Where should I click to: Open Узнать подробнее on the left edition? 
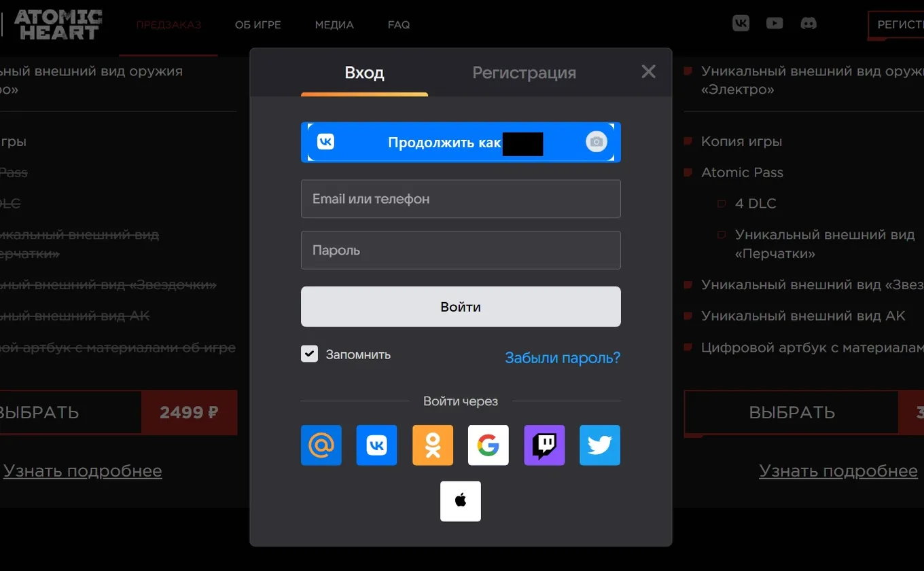tap(83, 471)
